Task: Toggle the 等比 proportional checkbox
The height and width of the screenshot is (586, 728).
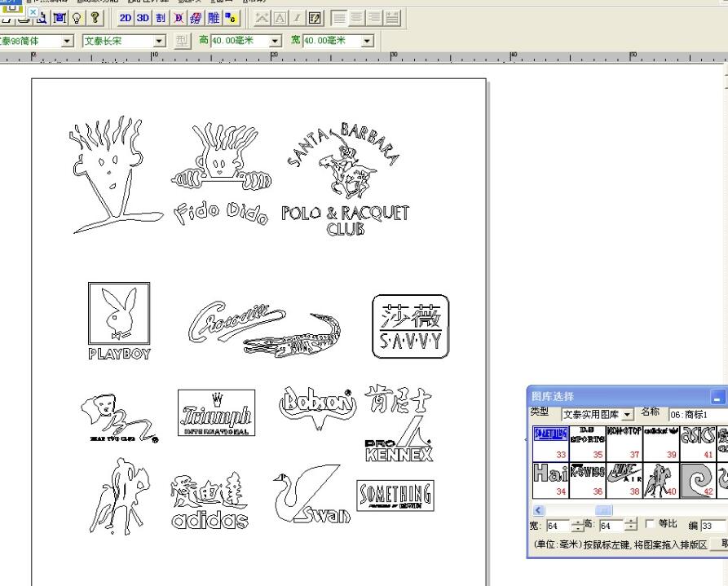Action: click(650, 524)
